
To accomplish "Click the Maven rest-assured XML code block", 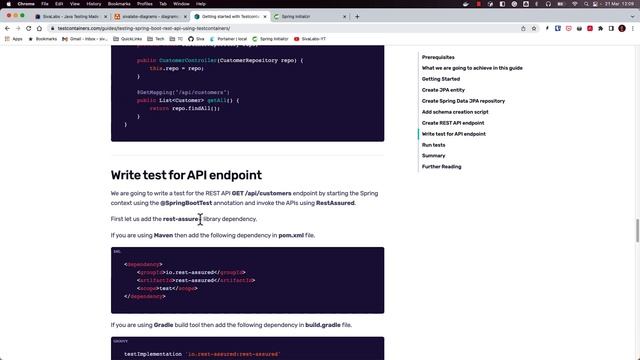I will point(247,280).
